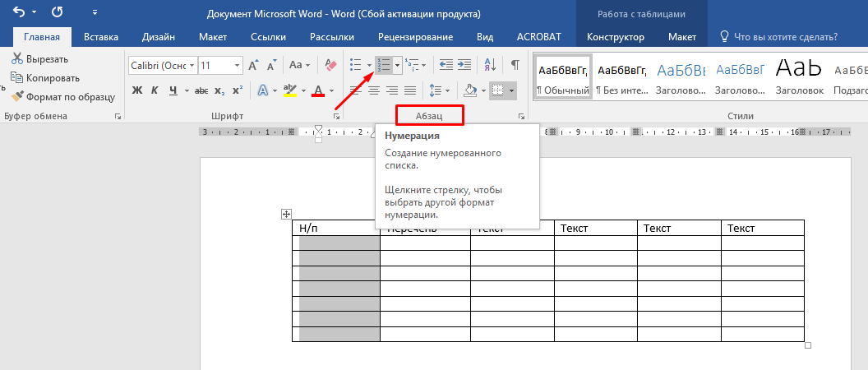The width and height of the screenshot is (868, 370).
Task: Open borders dropdown arrow
Action: coord(511,90)
